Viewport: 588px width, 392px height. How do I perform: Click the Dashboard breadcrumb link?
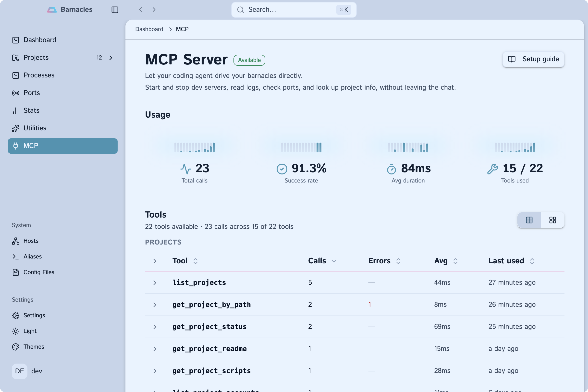point(149,29)
